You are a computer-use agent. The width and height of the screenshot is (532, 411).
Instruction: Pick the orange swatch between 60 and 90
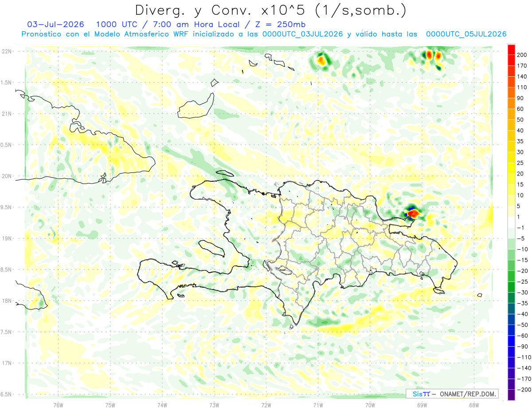tap(511, 104)
